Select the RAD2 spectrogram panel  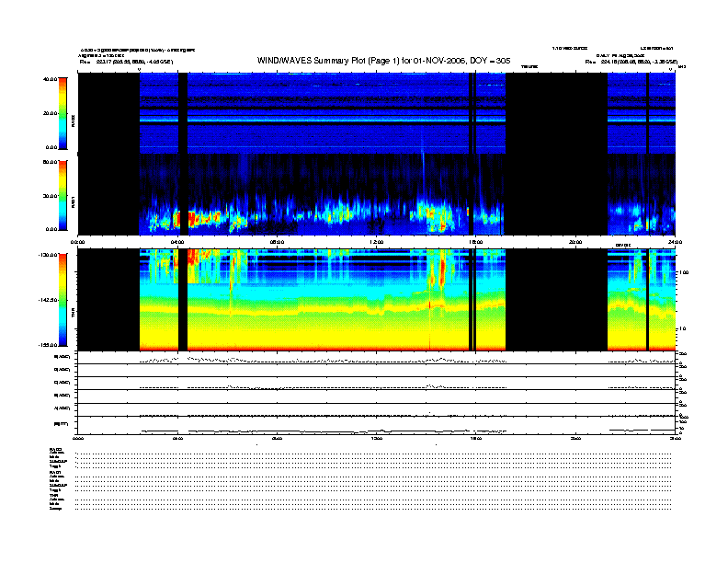click(x=377, y=113)
